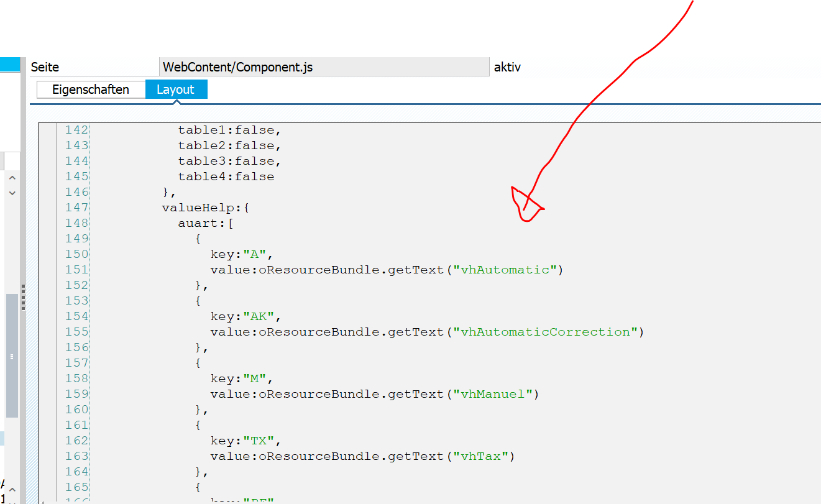Click line number 142 in the gutter
This screenshot has height=504, width=821.
pos(76,130)
